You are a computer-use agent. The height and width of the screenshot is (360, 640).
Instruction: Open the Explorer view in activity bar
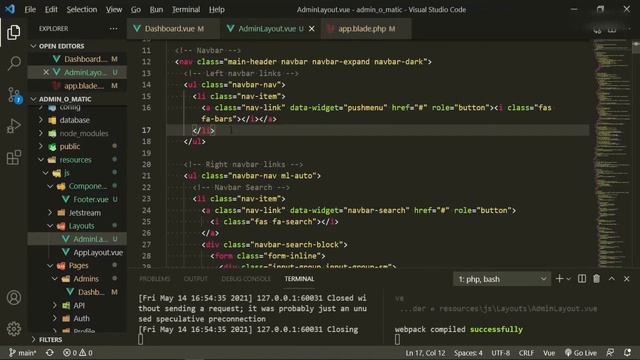point(13,32)
